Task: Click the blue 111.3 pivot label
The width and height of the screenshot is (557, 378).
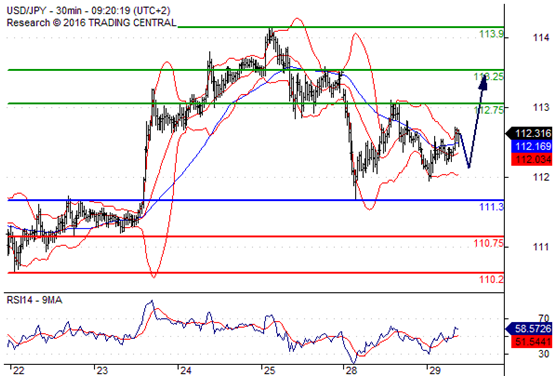Action: click(x=491, y=206)
